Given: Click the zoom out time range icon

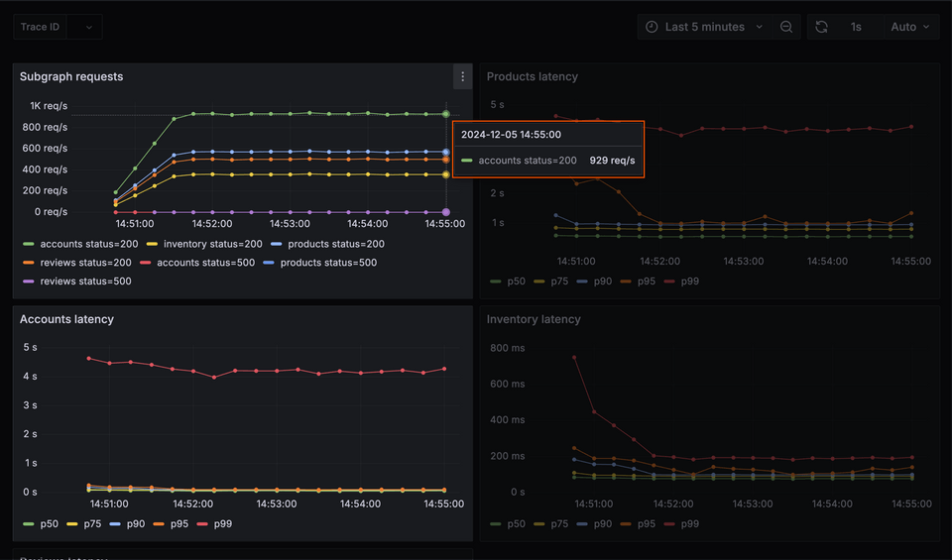Looking at the screenshot, I should 785,27.
